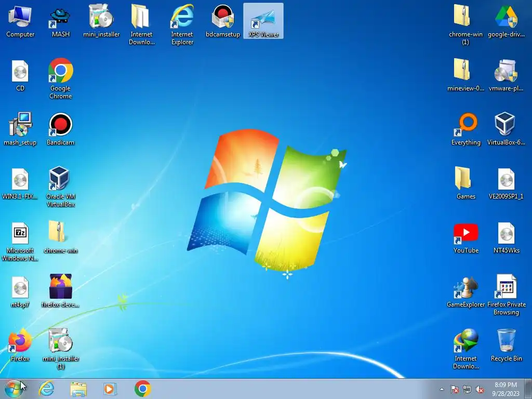Open the Action Center flag icon
Viewport: 532px width, 399px height.
pos(455,390)
